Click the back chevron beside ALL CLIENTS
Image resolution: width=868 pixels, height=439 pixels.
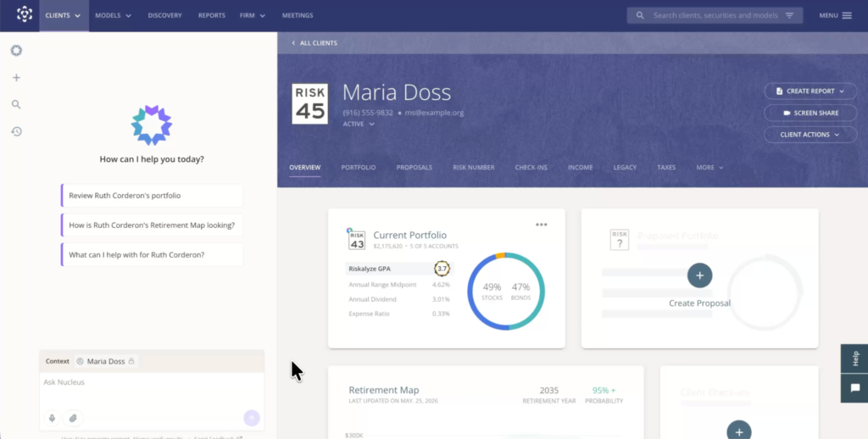pos(293,42)
